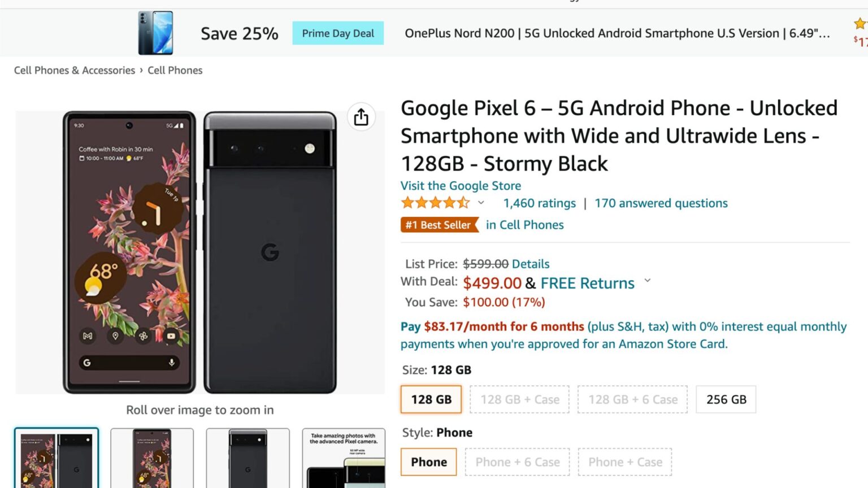Select the Phone style option
868x488 pixels.
pos(428,461)
